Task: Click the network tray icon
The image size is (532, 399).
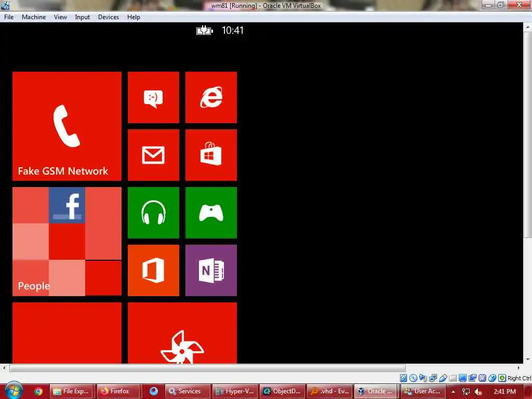Action: pos(466,392)
